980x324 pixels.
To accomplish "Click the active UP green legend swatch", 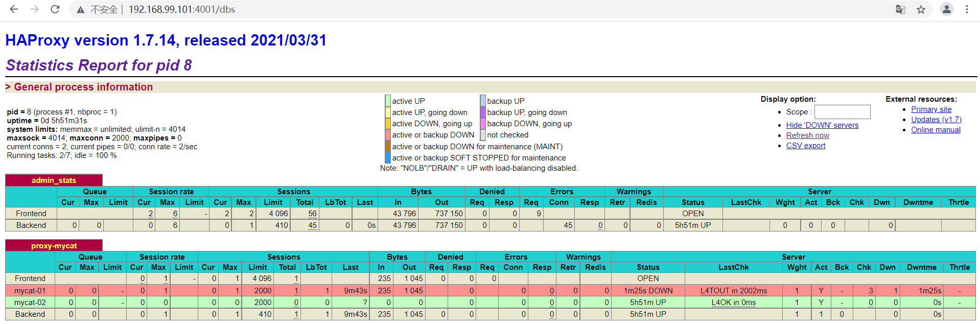I will pyautogui.click(x=388, y=101).
